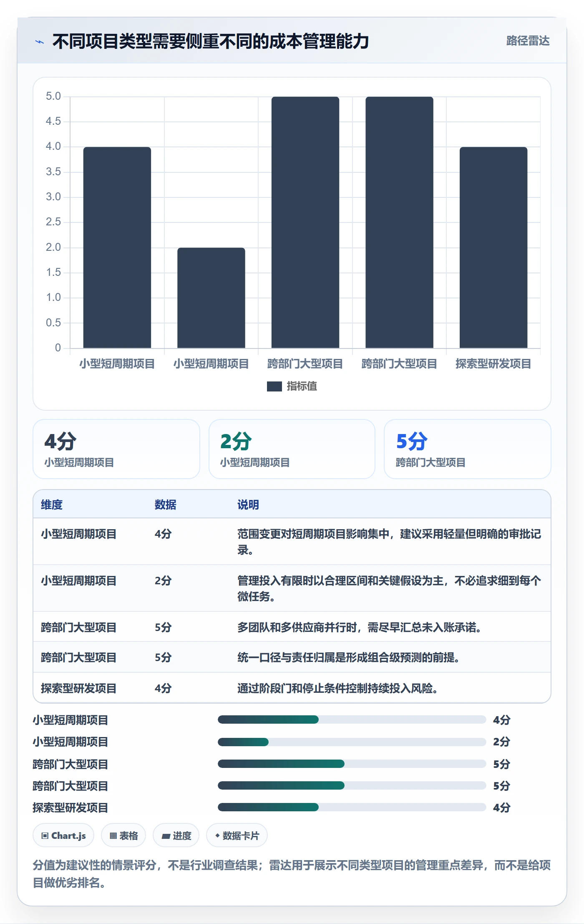This screenshot has width=584, height=924.
Task: Click the table cell about 范围变更对短周期项目影响集中
Action: 390,542
